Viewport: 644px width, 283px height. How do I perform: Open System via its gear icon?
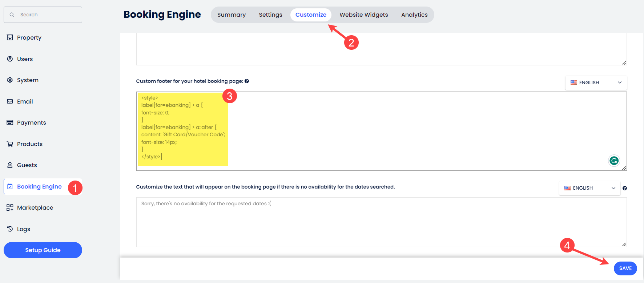(x=10, y=80)
